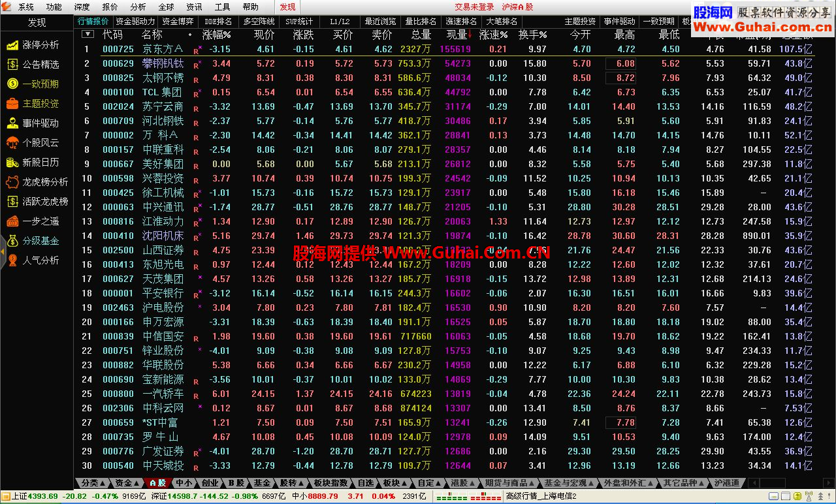The image size is (836, 504).
Task: Select the 万 科A stock row name
Action: (161, 136)
